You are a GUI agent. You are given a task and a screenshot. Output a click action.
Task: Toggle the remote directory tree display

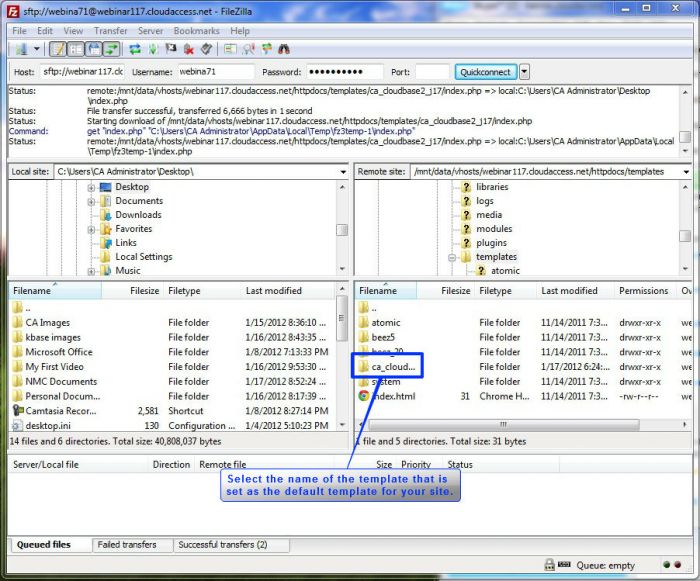point(94,49)
